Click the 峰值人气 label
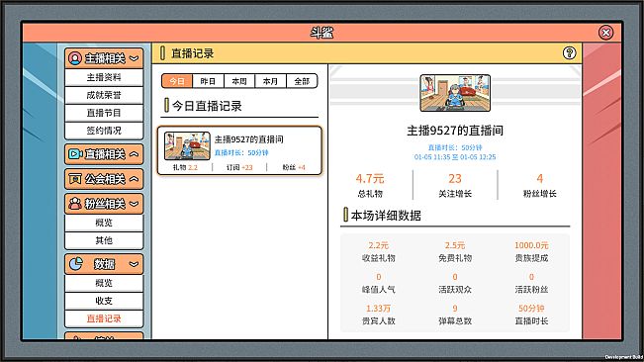Image resolution: width=644 pixels, height=362 pixels. (x=378, y=290)
